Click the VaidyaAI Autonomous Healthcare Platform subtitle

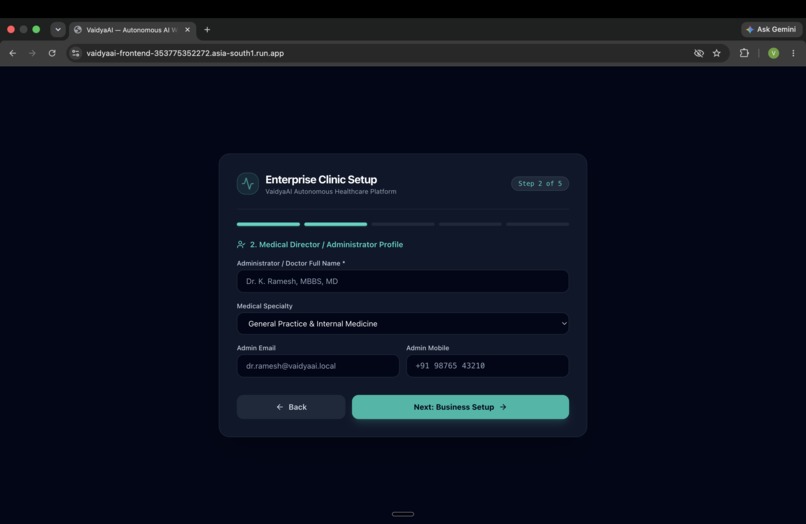tap(331, 191)
